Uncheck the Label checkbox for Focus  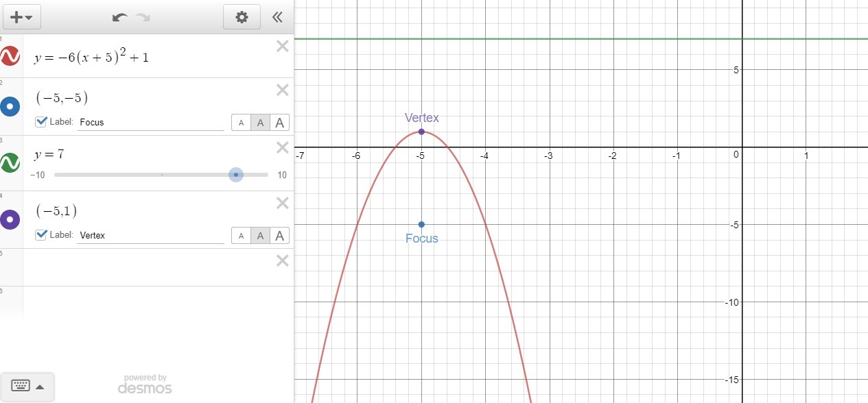(41, 122)
